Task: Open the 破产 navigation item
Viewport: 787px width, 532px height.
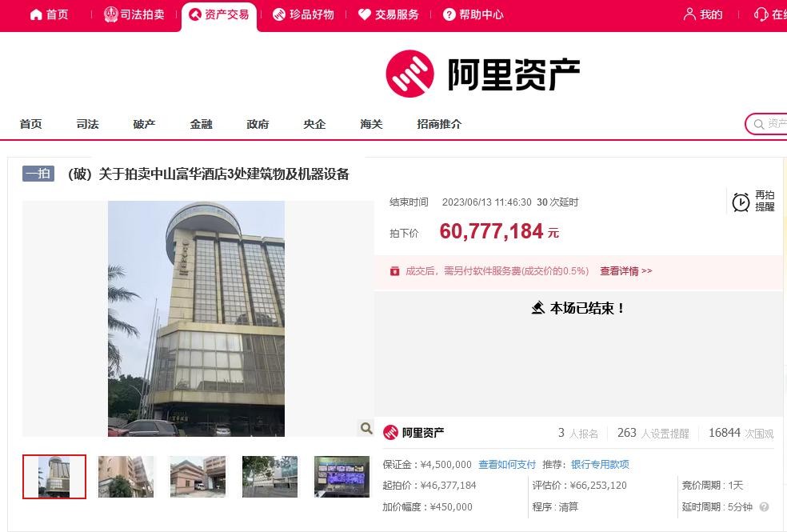Action: tap(144, 124)
